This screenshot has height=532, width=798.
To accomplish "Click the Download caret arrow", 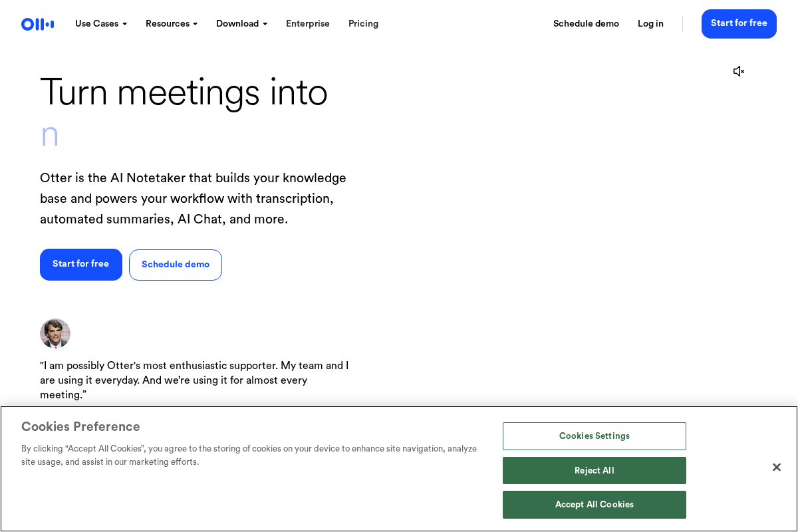I will click(265, 25).
